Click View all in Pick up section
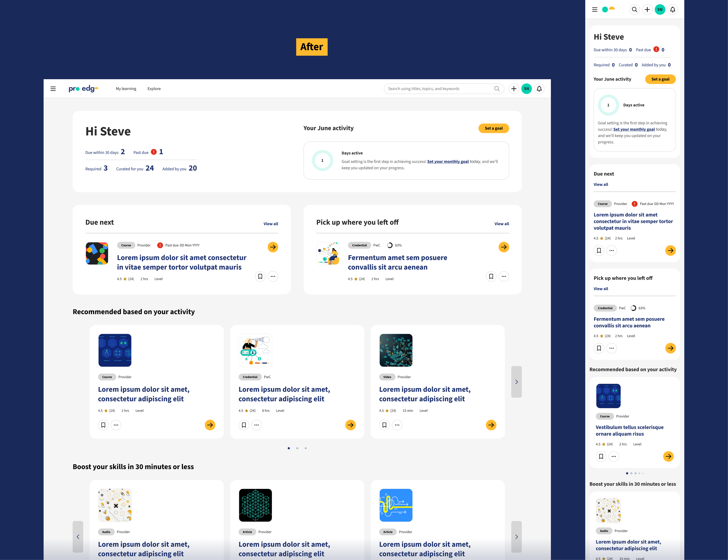 [x=501, y=224]
